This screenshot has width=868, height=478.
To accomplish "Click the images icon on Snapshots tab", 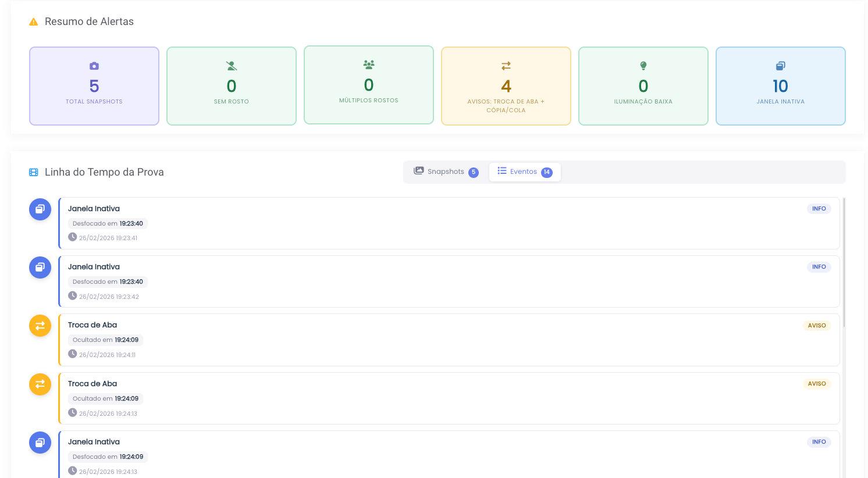I will pos(419,171).
